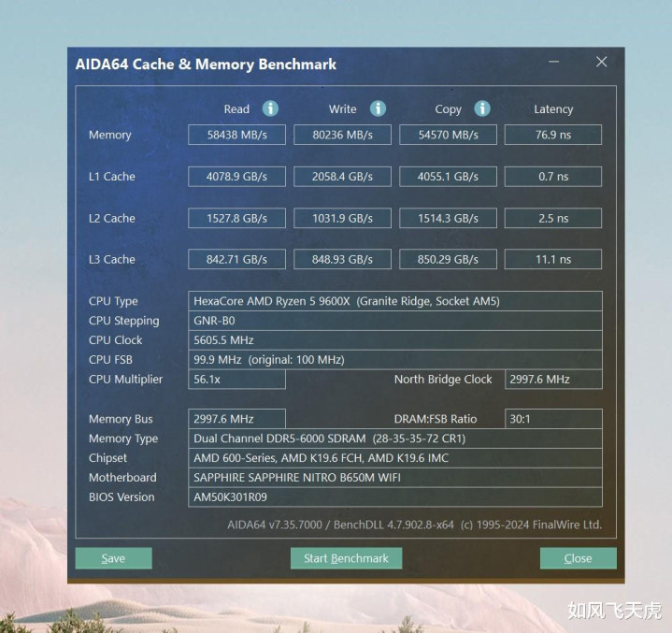Viewport: 672px width, 633px height.
Task: Click the CPU Clock field 5605.5 MHz
Action: pos(395,340)
